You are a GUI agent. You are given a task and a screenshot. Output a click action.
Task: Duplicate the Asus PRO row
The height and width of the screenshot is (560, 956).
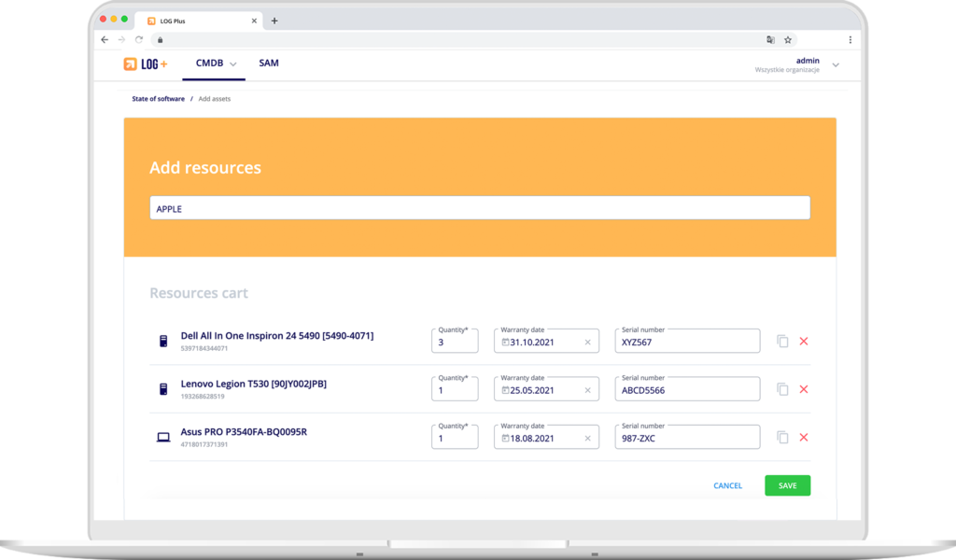[x=783, y=438]
